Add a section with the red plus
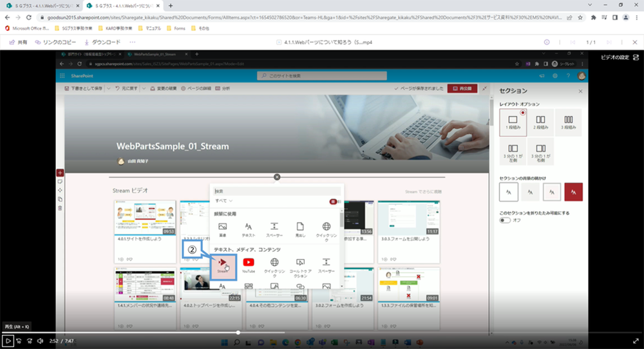The image size is (644, 349). 60,173
